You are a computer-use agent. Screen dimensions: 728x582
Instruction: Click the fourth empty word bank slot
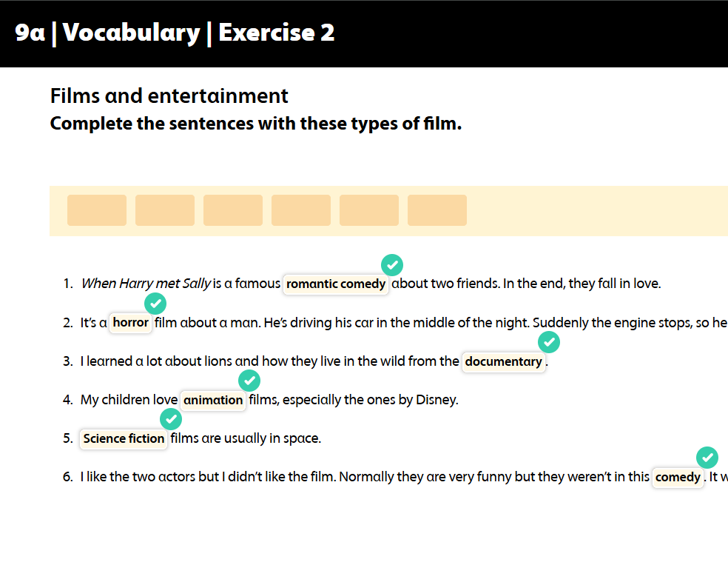(x=301, y=210)
